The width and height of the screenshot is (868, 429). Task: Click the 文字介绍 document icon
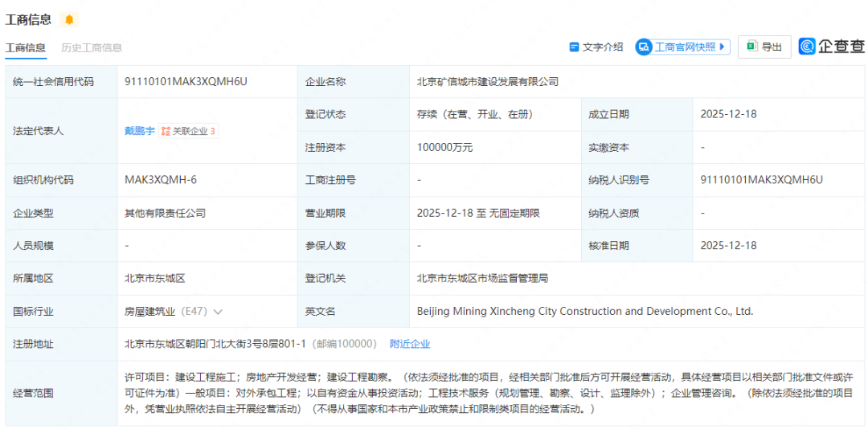pyautogui.click(x=574, y=47)
